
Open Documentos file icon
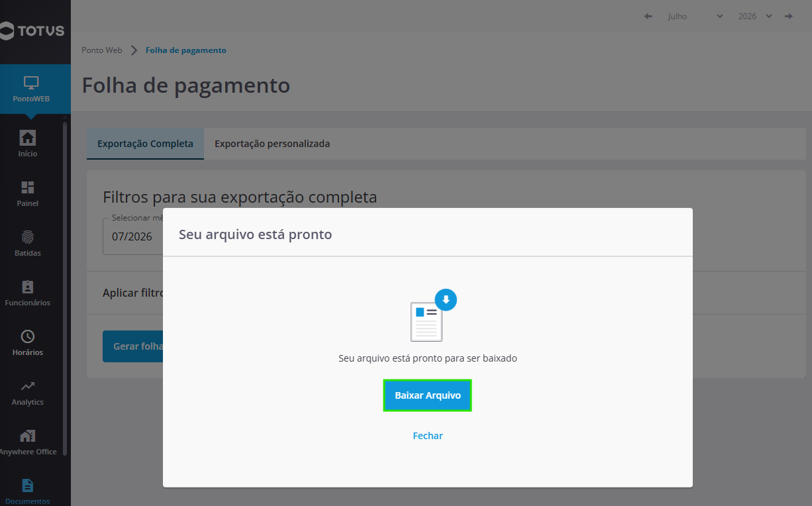(x=28, y=485)
